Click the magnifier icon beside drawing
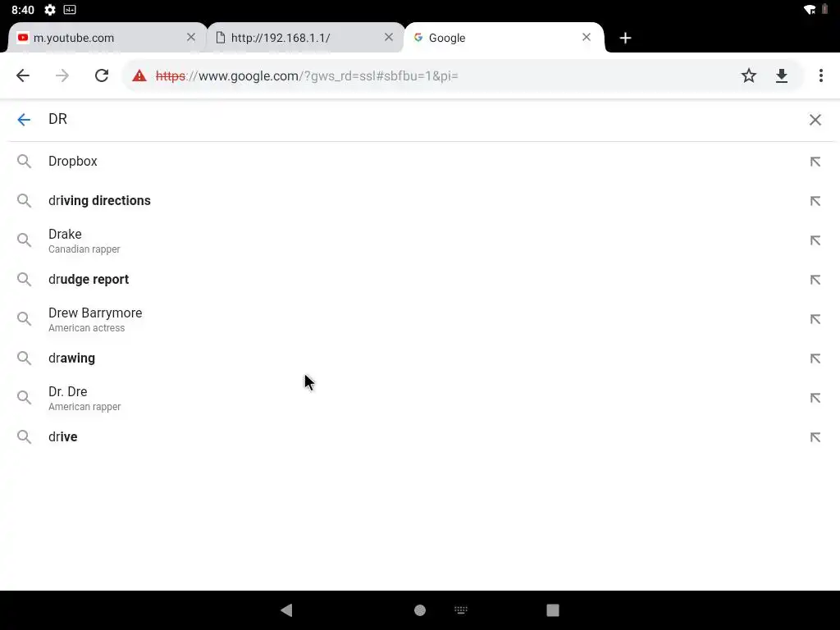Viewport: 840px width, 630px height. [24, 358]
